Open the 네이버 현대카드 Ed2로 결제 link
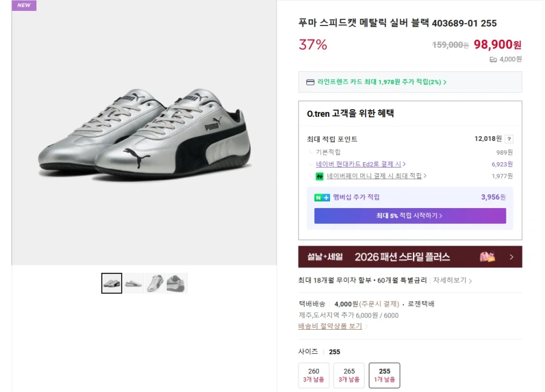Screen dimensions: 545x392 (360, 163)
